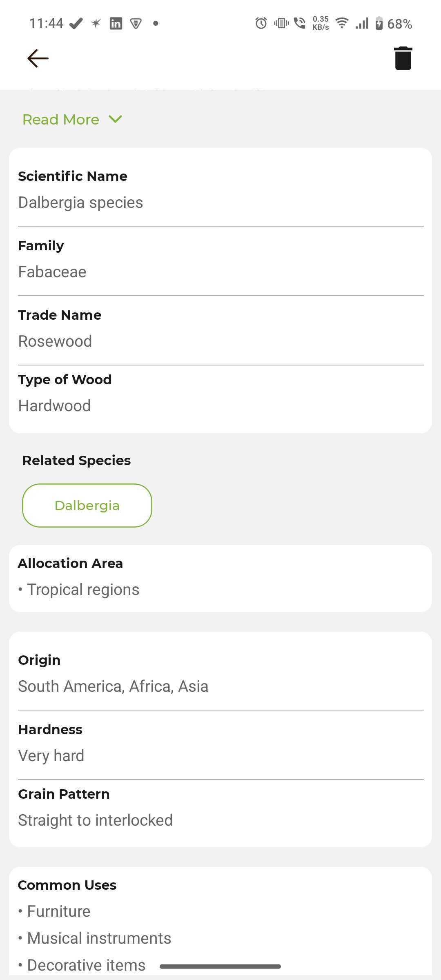
Task: Tap the Wi-Fi calling status icon
Action: pyautogui.click(x=300, y=23)
